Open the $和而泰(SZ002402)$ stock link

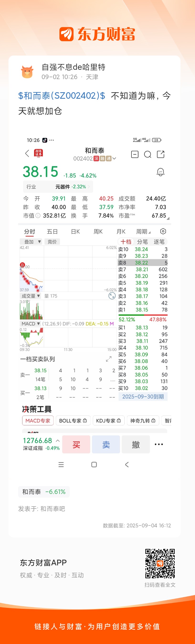tap(62, 96)
